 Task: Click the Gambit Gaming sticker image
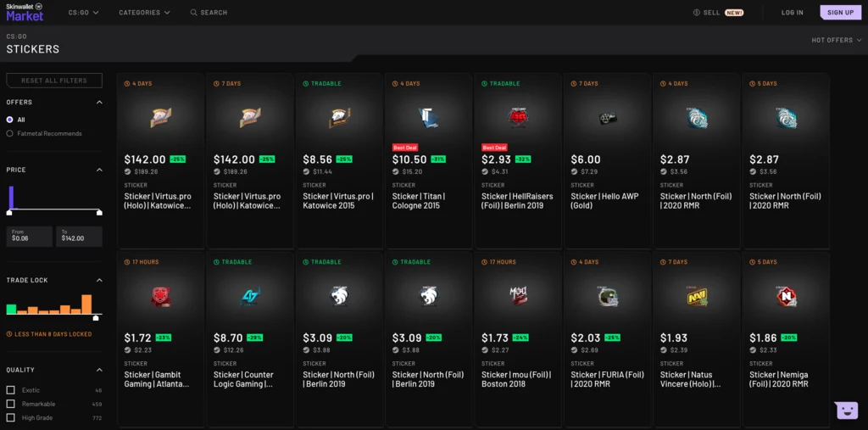160,297
